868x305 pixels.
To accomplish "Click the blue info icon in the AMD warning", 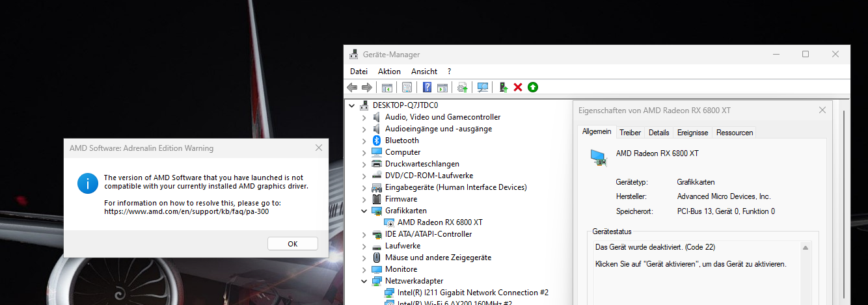I will pos(87,183).
